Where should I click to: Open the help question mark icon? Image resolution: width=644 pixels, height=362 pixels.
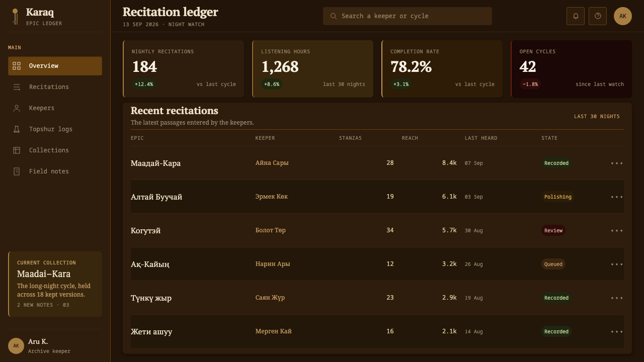598,16
